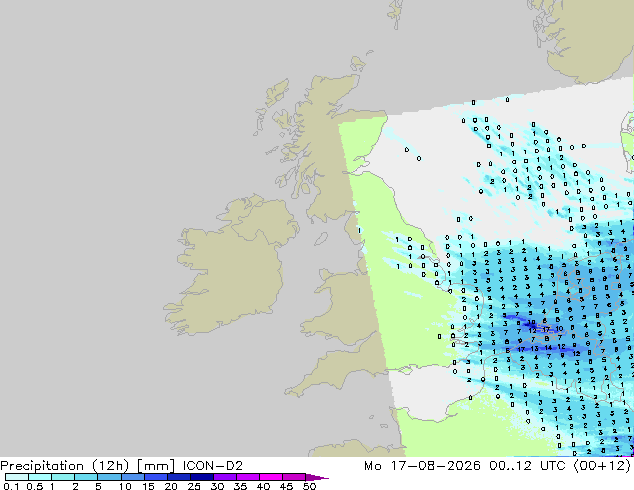
Task: Click the lightest 0.1 mm legend swatch
Action: pos(17,477)
